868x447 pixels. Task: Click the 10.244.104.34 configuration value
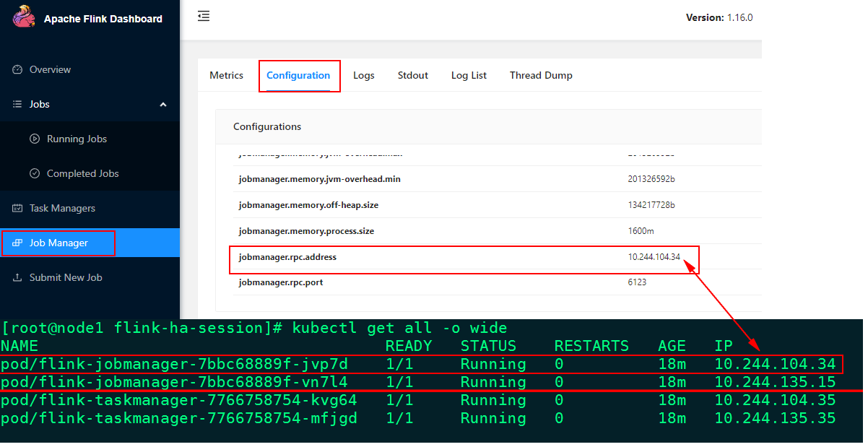tap(654, 257)
